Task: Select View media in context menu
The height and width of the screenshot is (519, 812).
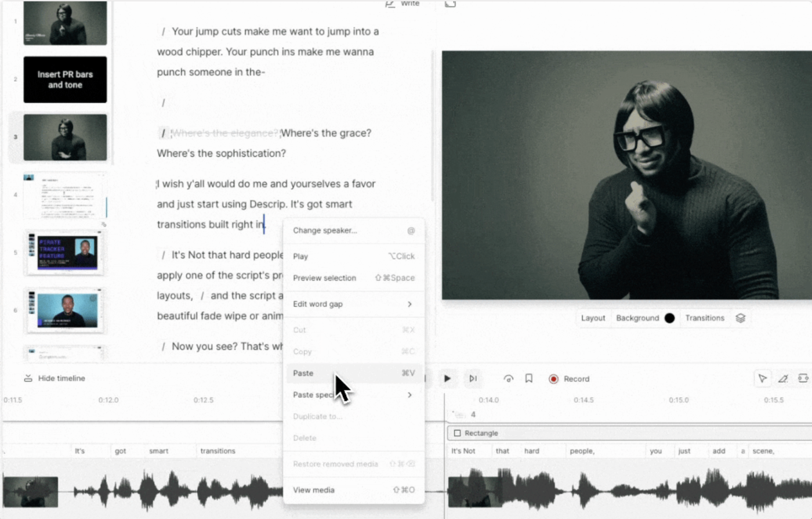Action: point(353,490)
